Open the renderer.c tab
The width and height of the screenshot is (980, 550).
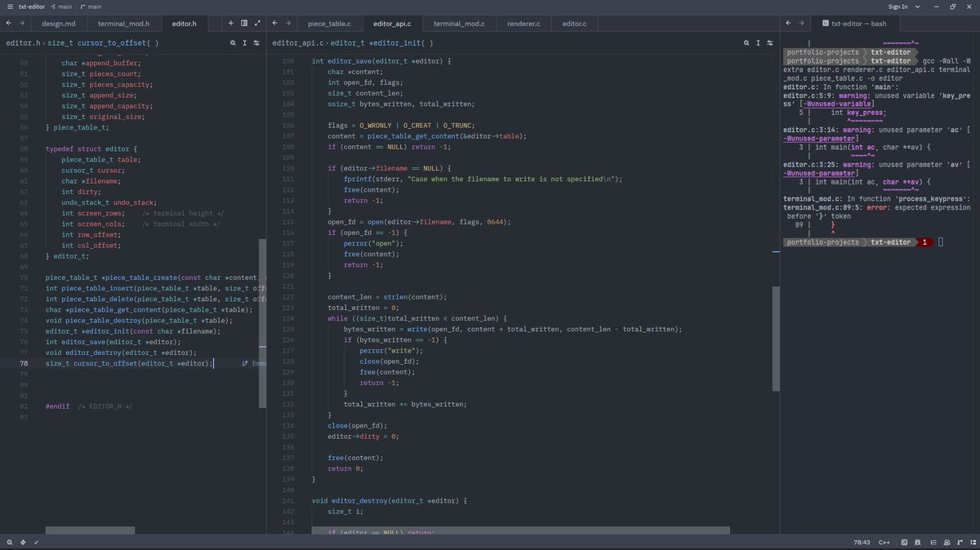(523, 24)
